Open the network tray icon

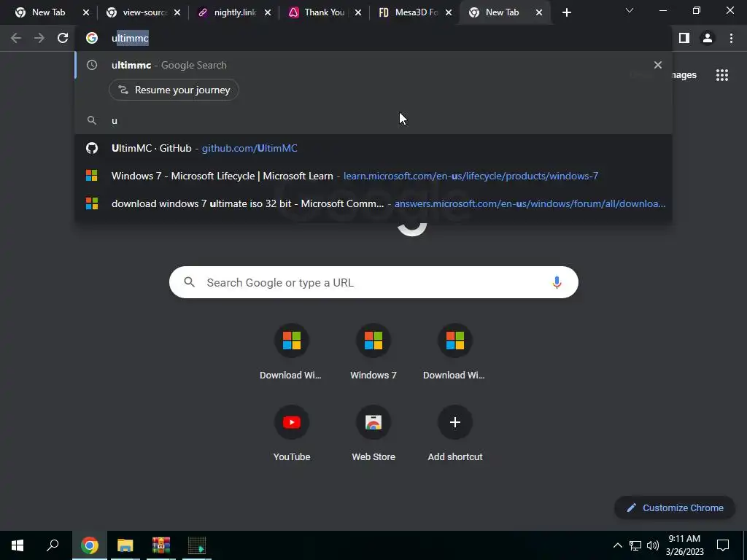tap(635, 545)
